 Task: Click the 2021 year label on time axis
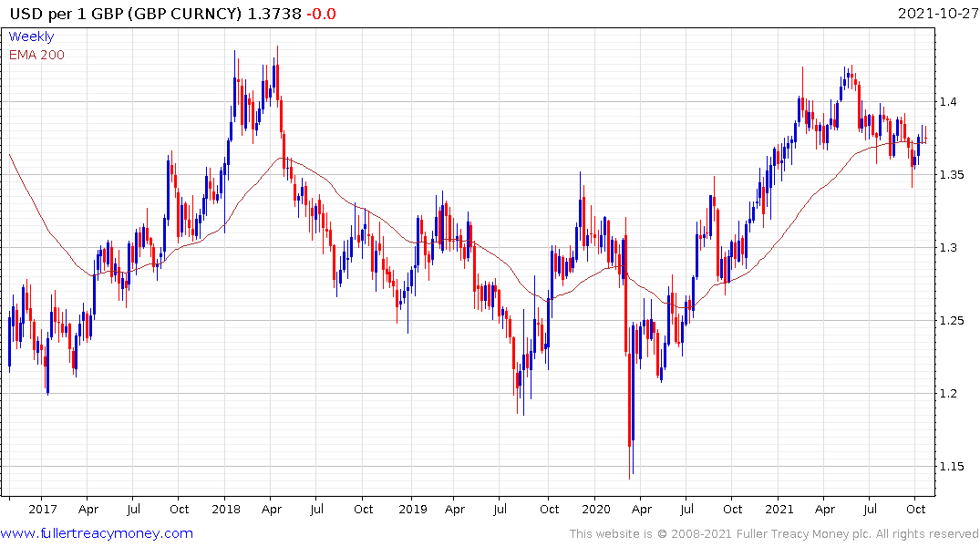[779, 509]
